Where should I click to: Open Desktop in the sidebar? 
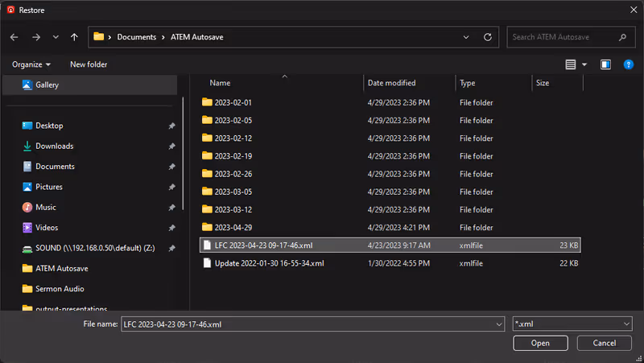tap(49, 126)
